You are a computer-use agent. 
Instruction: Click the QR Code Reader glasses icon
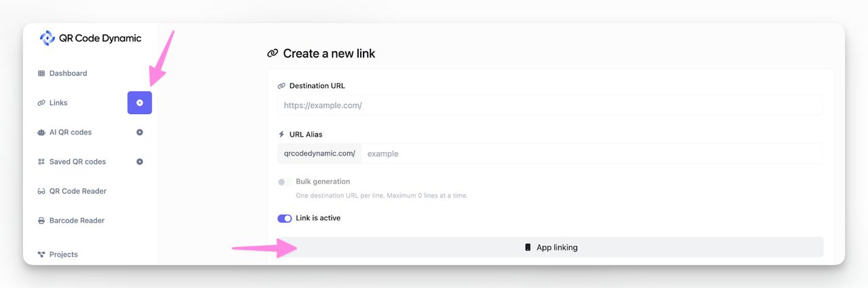tap(41, 192)
